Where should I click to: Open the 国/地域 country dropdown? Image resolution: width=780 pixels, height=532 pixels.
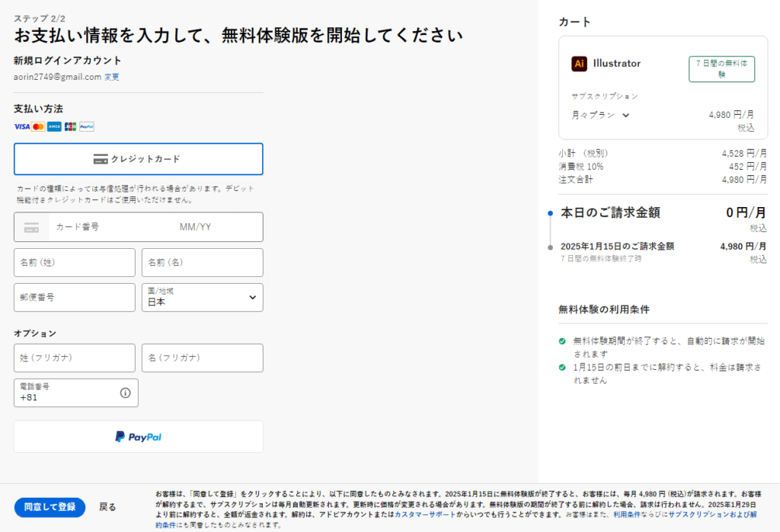pyautogui.click(x=202, y=298)
